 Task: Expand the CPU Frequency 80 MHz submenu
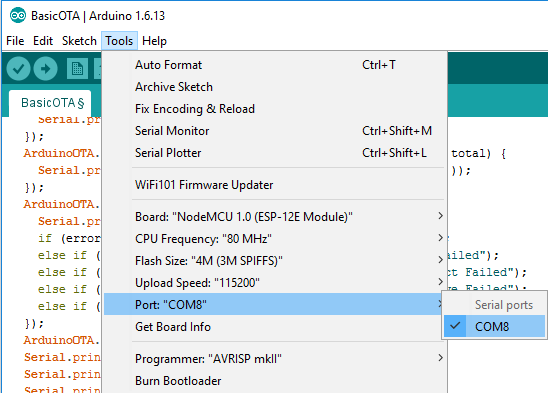click(275, 239)
